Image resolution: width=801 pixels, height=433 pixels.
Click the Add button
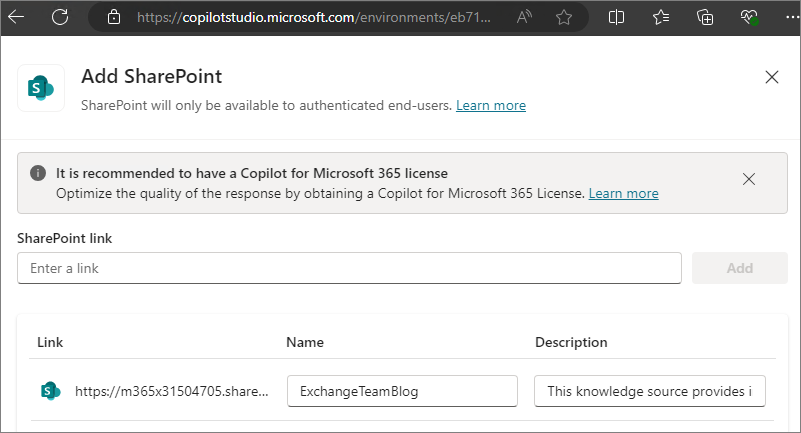click(x=740, y=268)
